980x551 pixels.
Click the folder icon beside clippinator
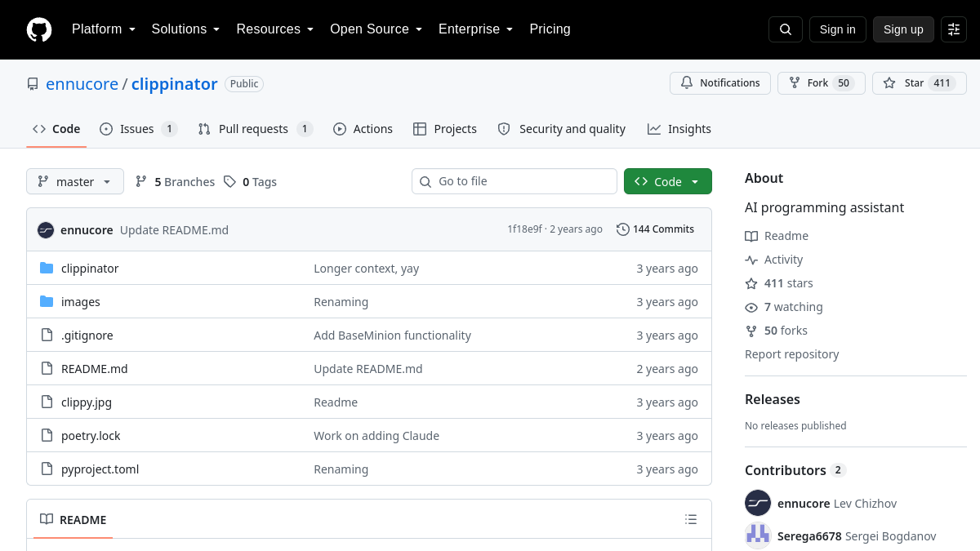pos(47,269)
